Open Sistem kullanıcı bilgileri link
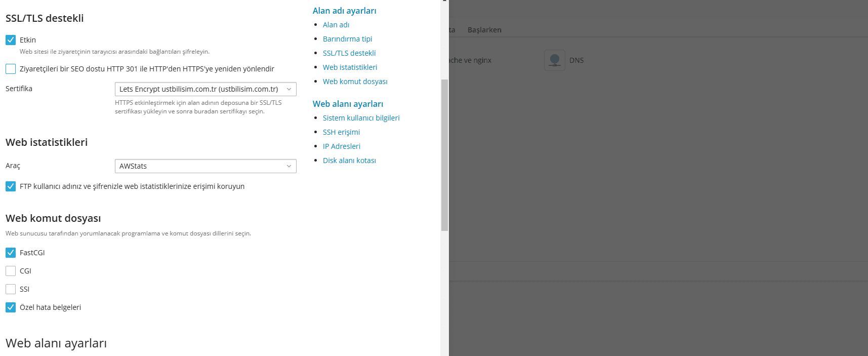This screenshot has width=868, height=356. tap(361, 118)
